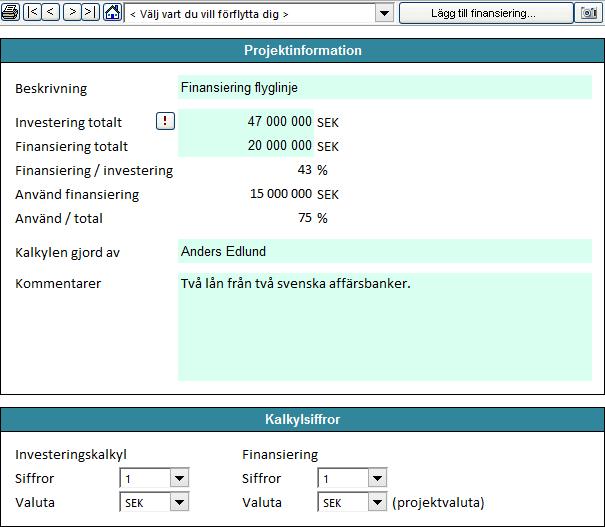Click the 'Använd finansiering' label
This screenshot has width=605, height=527.
tap(77, 194)
